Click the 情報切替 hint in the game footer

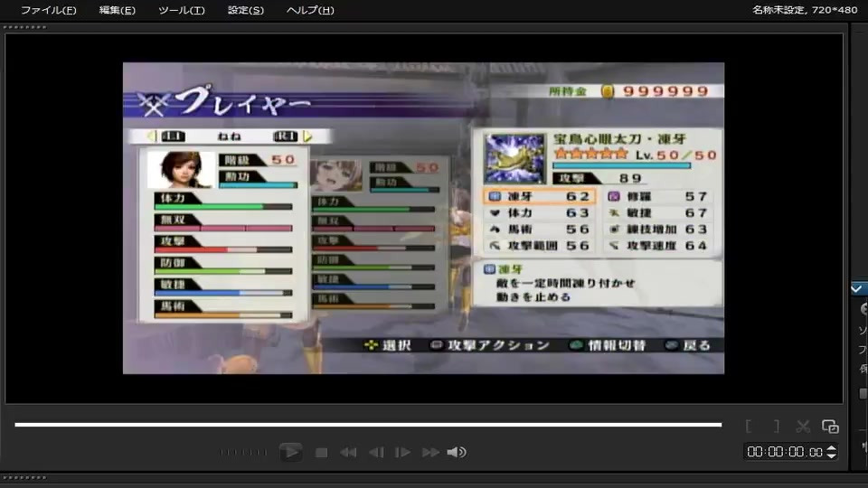608,345
